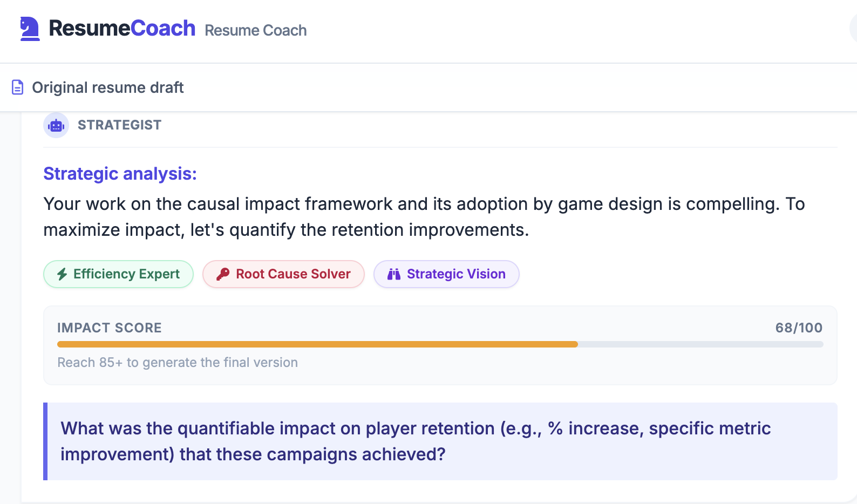Click the STRATEGIST label

pyautogui.click(x=119, y=125)
